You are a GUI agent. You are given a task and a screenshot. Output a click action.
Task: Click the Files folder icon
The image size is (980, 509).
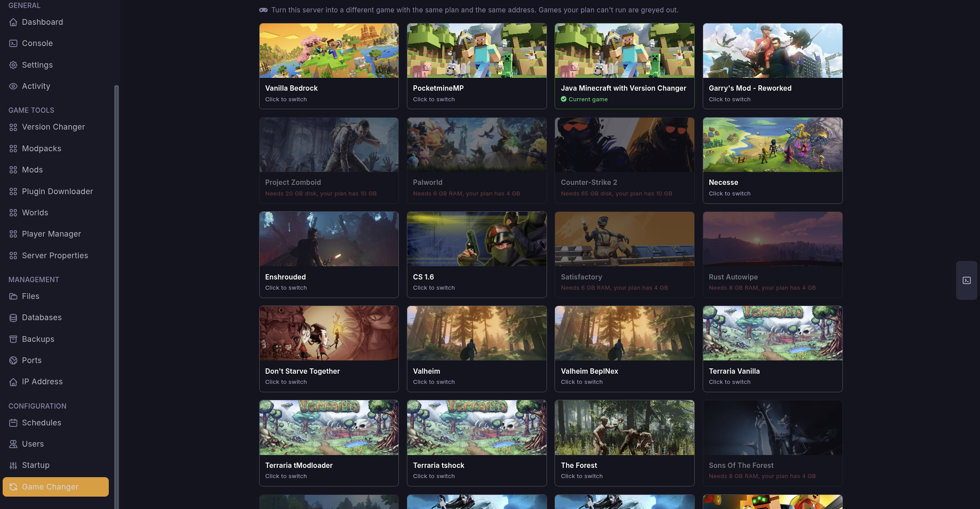[x=13, y=296]
